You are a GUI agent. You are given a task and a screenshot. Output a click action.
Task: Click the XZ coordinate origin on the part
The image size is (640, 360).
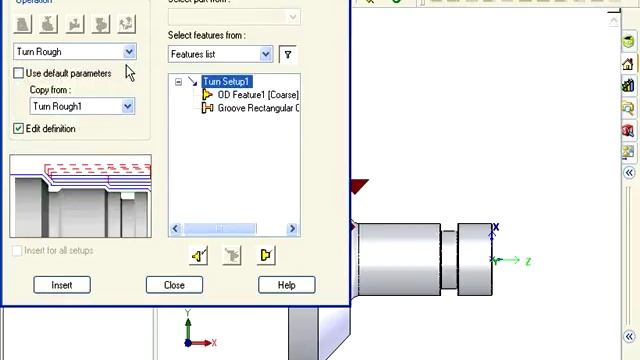pos(493,260)
